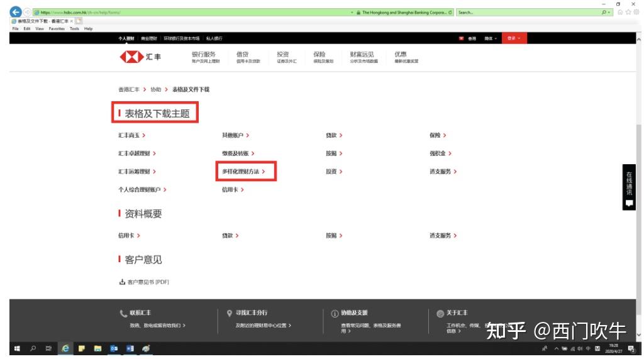644x359 pixels.
Task: Open the address bar URL history dropdown
Action: click(352, 13)
